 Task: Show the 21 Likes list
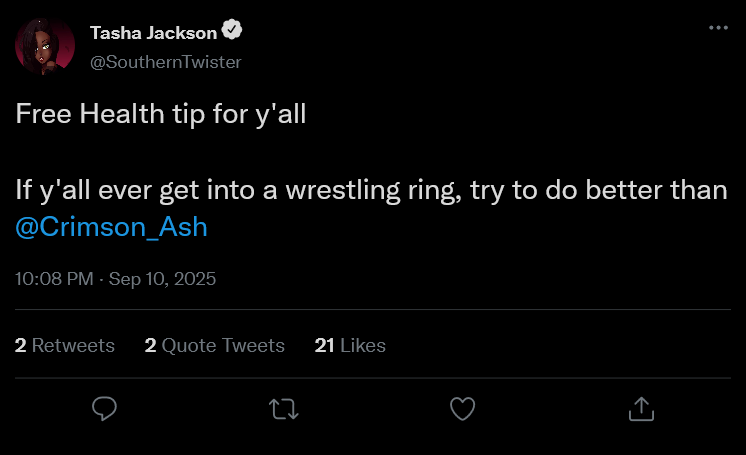pos(350,345)
